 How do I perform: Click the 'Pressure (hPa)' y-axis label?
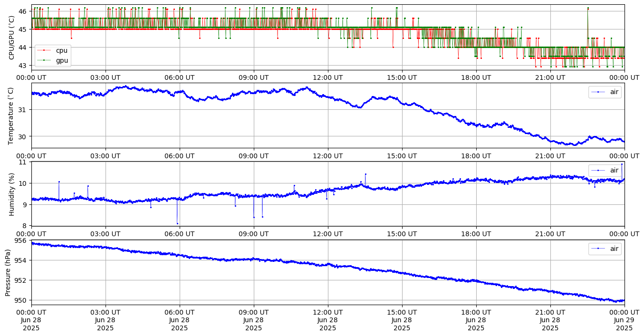pos(8,272)
